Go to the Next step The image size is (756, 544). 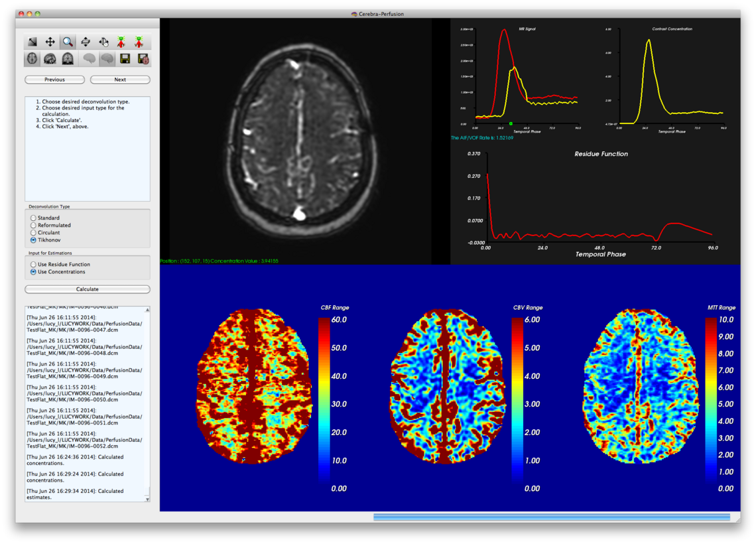pos(120,80)
